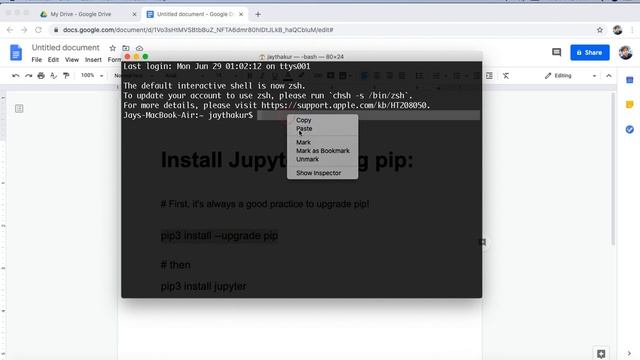The width and height of the screenshot is (640, 360).
Task: Open Calendar in the Docs side panel
Action: point(630,80)
